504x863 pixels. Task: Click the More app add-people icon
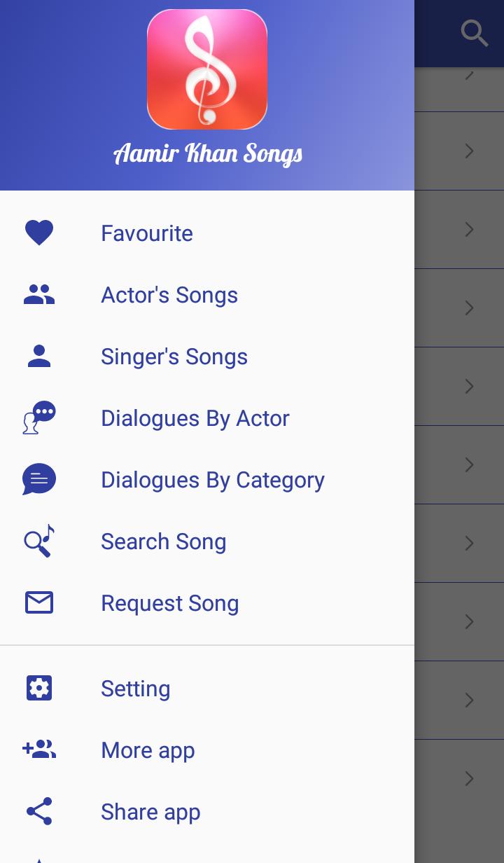pyautogui.click(x=39, y=750)
